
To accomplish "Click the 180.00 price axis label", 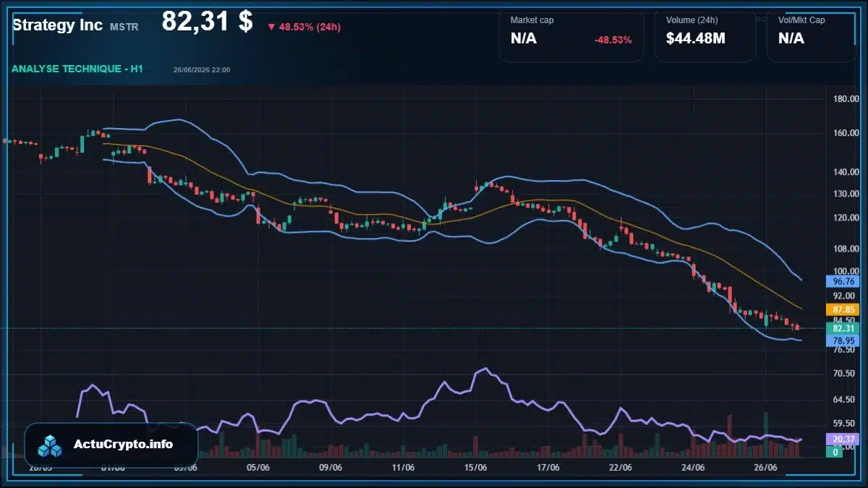I will (x=846, y=99).
